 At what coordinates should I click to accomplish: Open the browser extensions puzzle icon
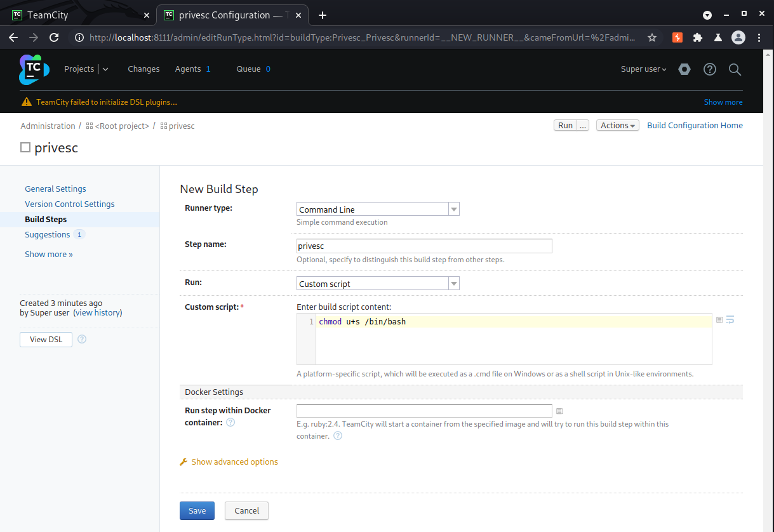tap(698, 37)
